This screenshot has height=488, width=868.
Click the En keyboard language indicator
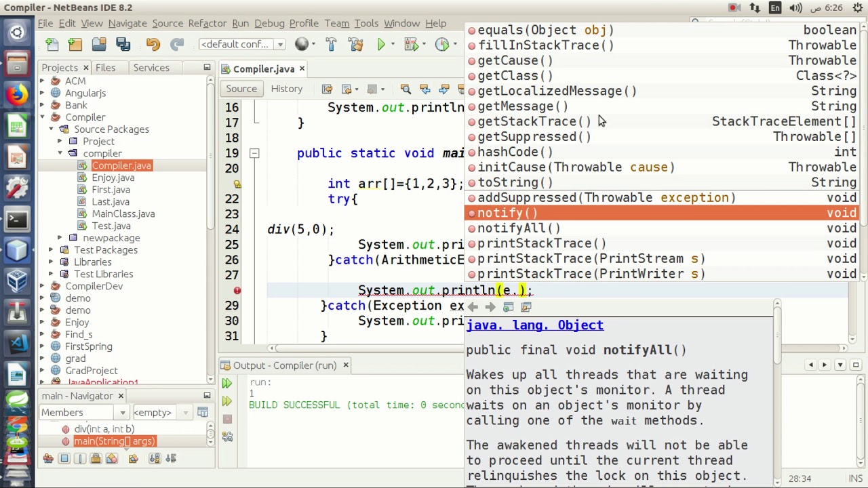pos(774,8)
